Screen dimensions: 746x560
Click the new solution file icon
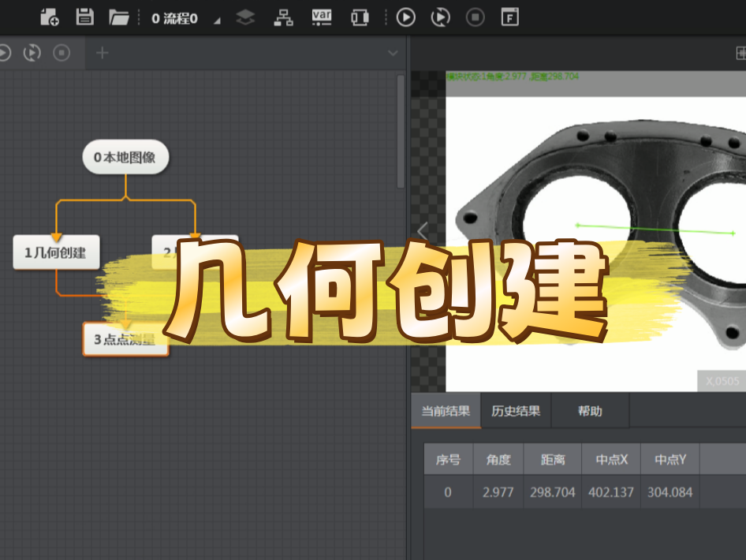tap(50, 17)
